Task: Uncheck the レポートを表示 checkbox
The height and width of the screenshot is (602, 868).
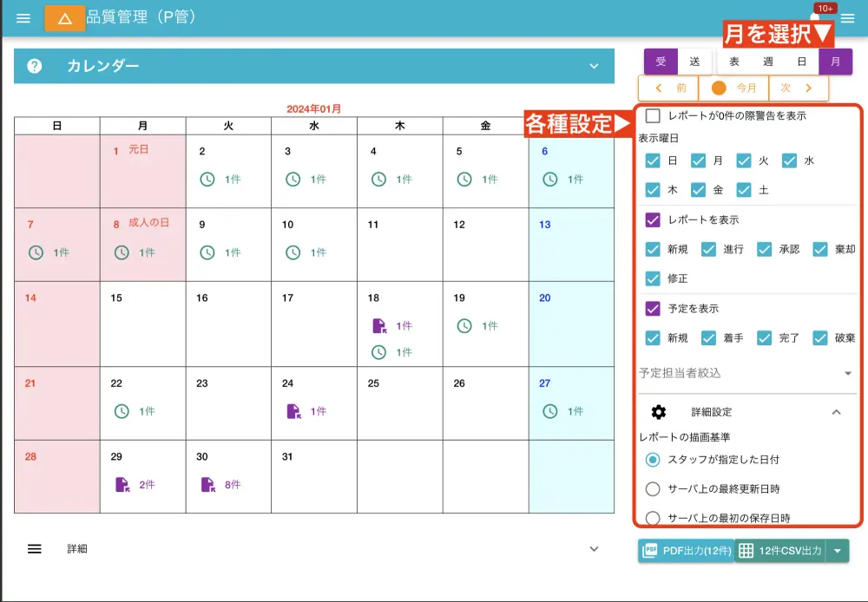Action: [x=653, y=220]
